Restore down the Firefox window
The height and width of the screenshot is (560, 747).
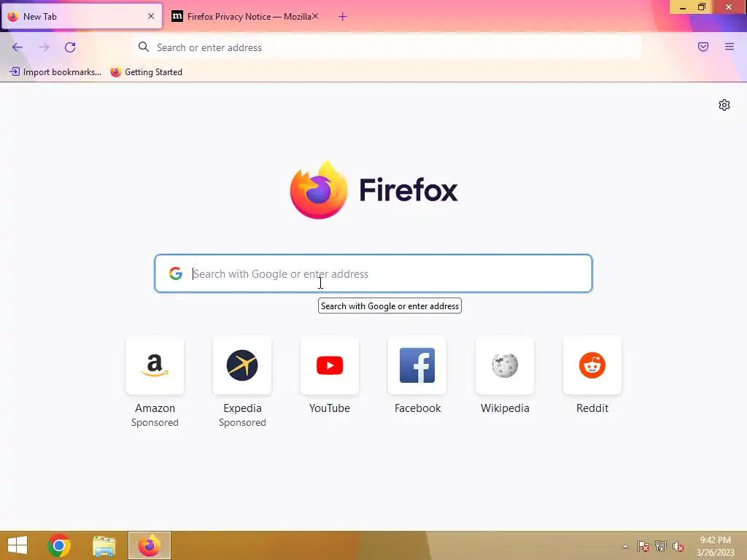[x=702, y=7]
